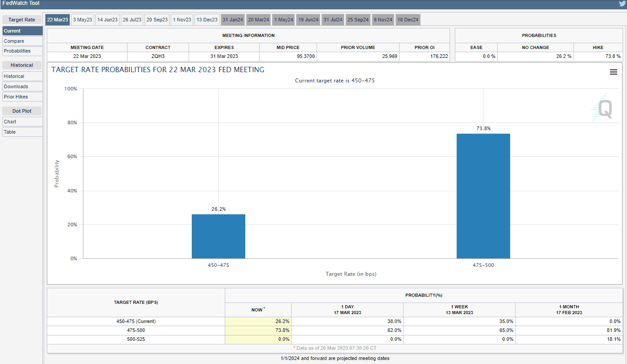Switch to the 14 Jun23 tab
The image size is (627, 364).
(107, 20)
